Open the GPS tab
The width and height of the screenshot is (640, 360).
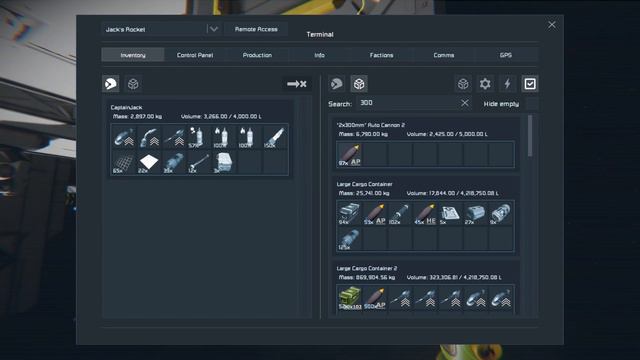pos(506,55)
